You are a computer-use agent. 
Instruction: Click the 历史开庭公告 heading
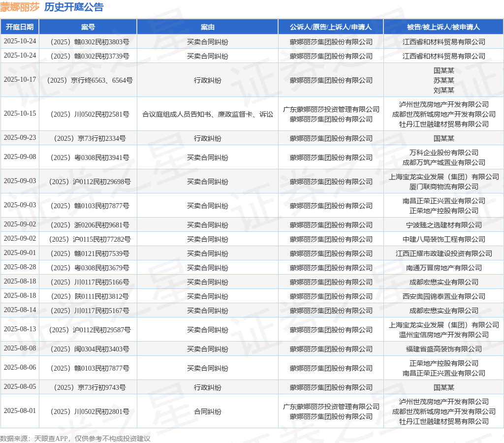pos(74,7)
